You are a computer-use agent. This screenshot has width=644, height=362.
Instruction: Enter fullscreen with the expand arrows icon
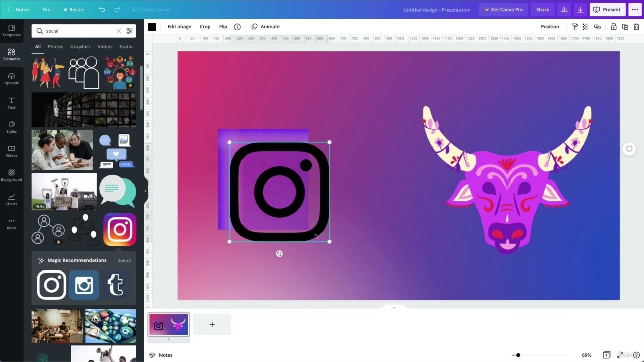[x=621, y=355]
